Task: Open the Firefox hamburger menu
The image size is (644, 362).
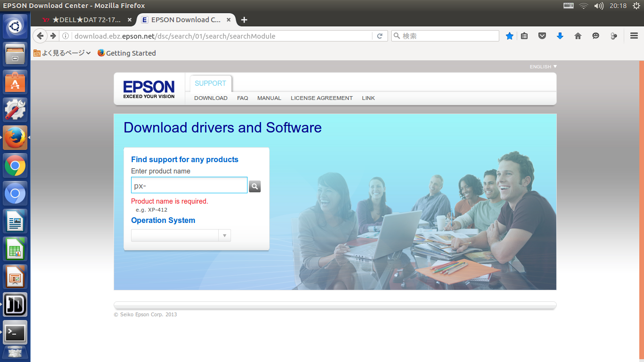Action: click(x=634, y=36)
